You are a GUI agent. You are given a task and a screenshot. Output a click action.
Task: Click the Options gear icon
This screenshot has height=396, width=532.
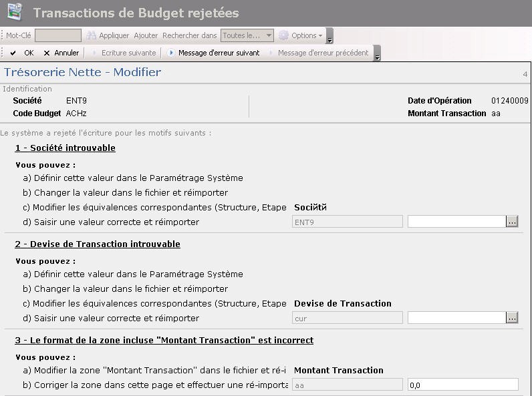283,35
